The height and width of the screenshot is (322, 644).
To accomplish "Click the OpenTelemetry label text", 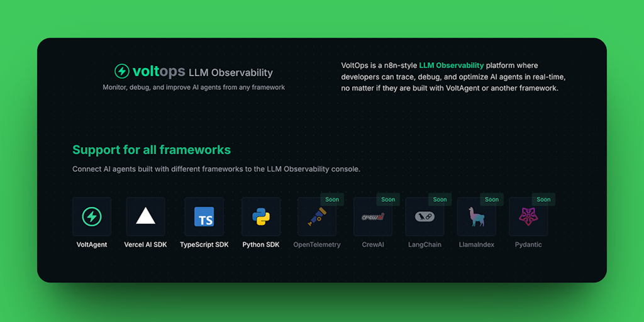I will click(317, 245).
